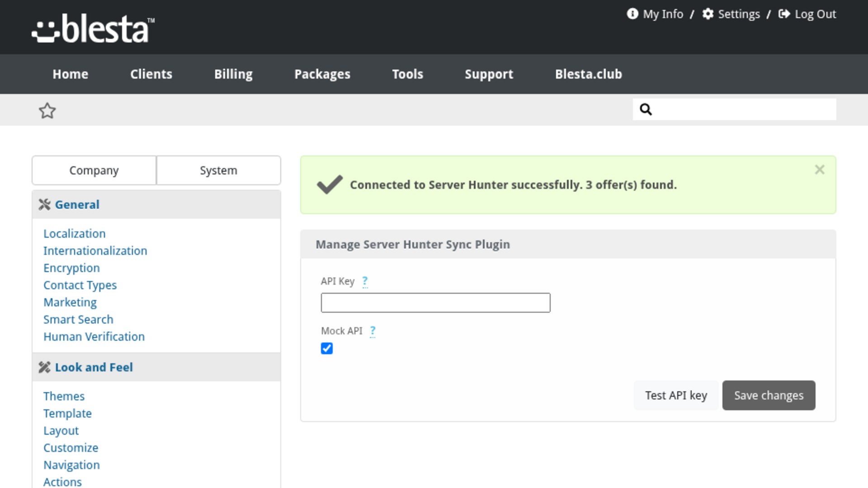
Task: Open the Navigation link
Action: click(71, 465)
